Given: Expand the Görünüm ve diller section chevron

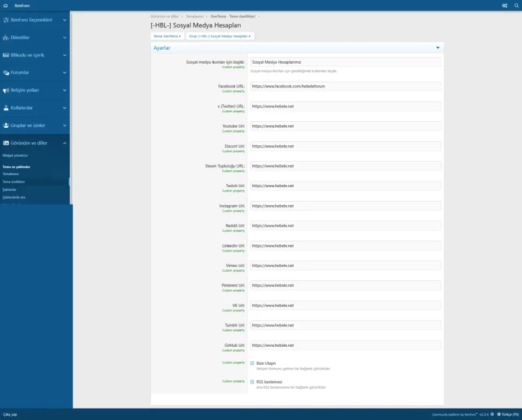Looking at the screenshot, I should pyautogui.click(x=64, y=143).
